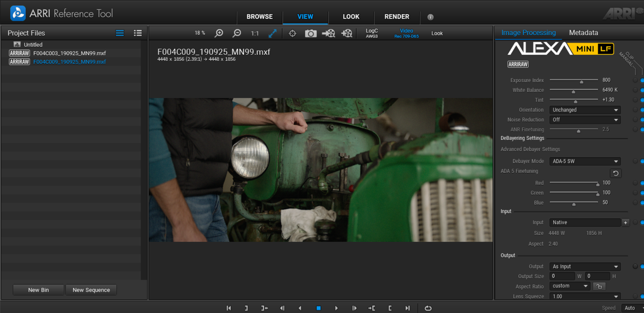Set viewer zoom to 1:1

point(255,33)
